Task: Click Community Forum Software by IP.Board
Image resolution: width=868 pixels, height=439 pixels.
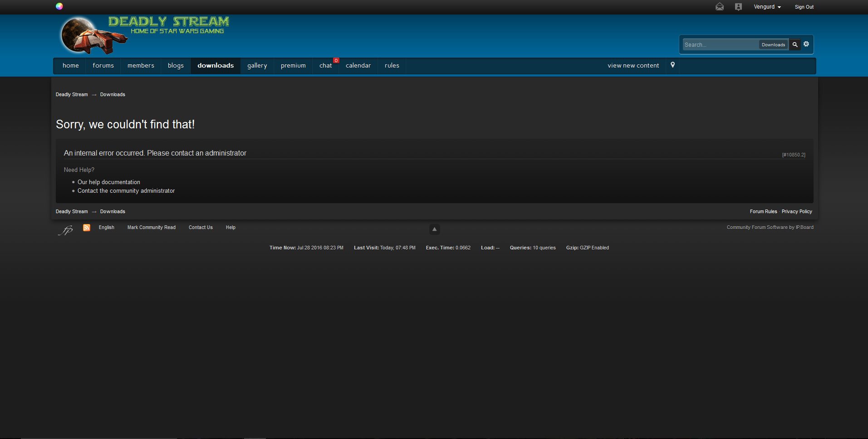Action: pos(770,227)
